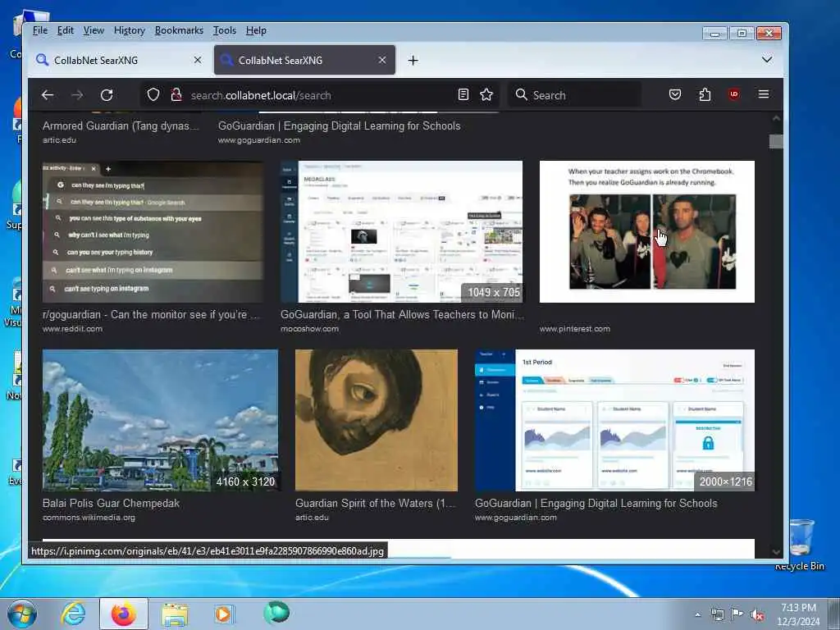The width and height of the screenshot is (840, 630).
Task: Click the scrollbar down arrow
Action: pyautogui.click(x=776, y=552)
